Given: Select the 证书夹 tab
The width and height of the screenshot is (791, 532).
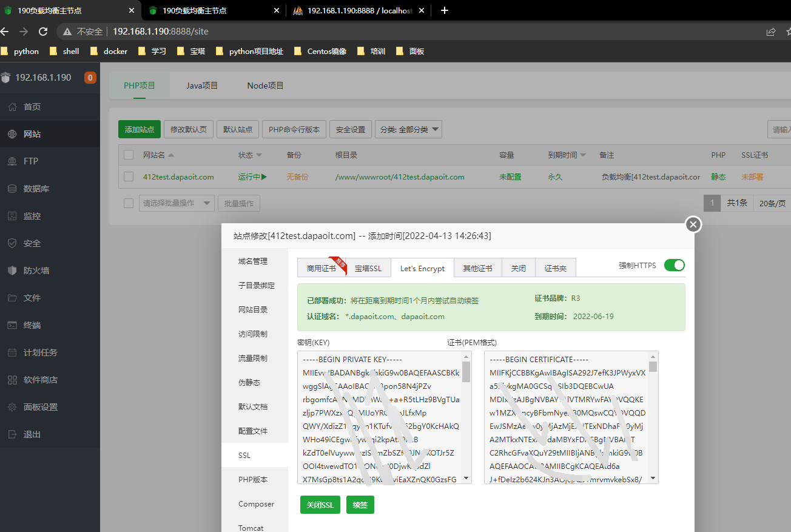Looking at the screenshot, I should [556, 268].
